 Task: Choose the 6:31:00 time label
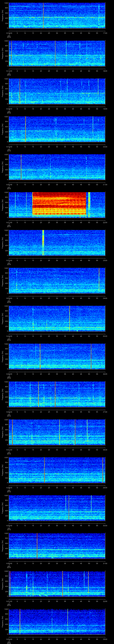pyautogui.click(x=9, y=601)
